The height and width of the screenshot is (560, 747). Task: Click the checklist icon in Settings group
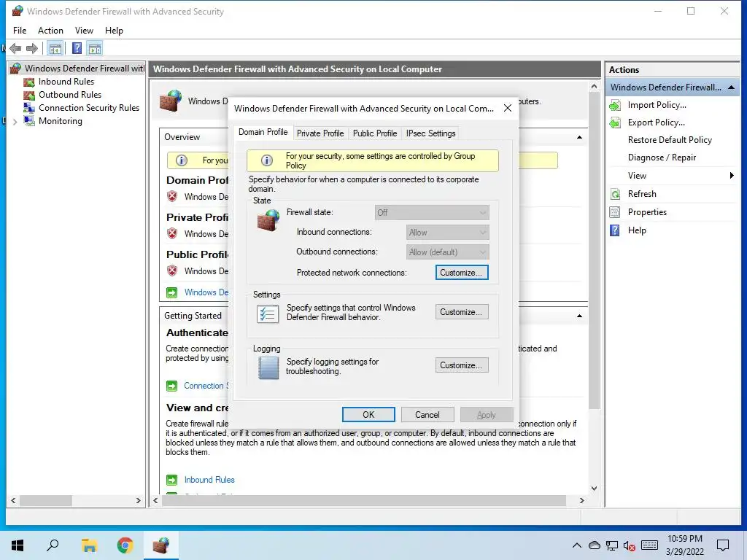[x=268, y=314]
